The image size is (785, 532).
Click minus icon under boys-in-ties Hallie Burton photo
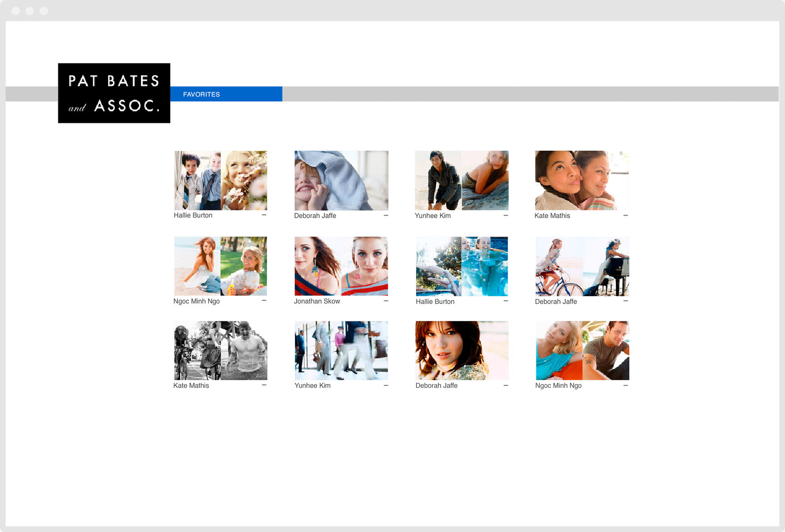coord(264,215)
